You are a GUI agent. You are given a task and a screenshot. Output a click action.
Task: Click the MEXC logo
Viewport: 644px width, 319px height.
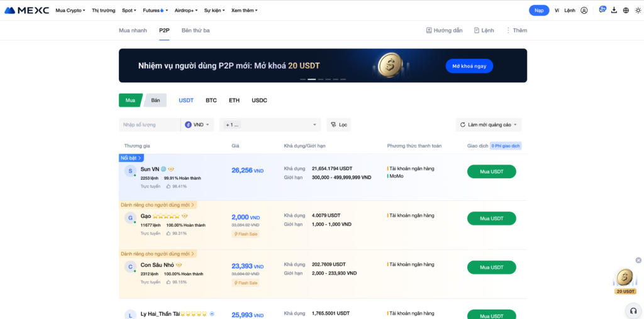(26, 10)
